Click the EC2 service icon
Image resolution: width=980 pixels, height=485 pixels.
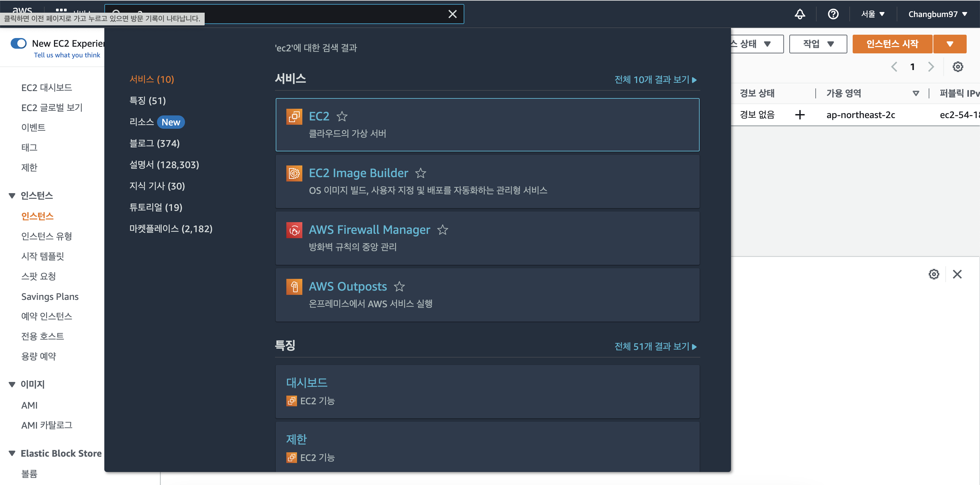click(294, 116)
